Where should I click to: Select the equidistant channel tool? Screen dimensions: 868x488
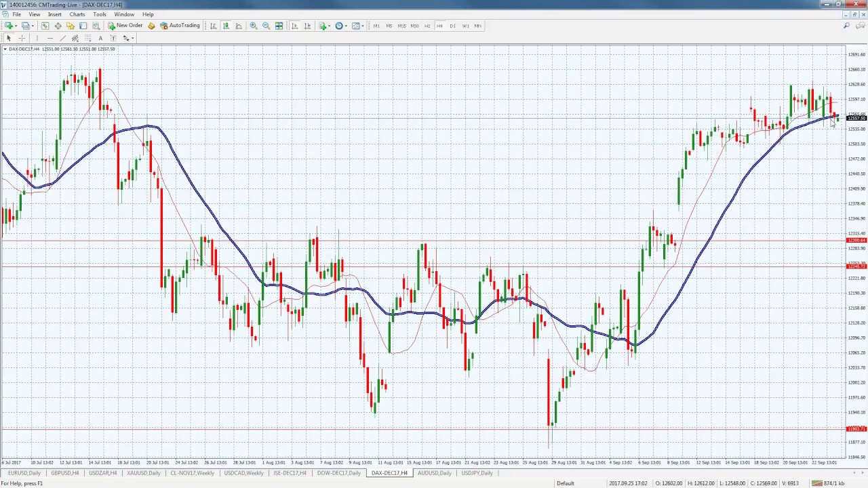[x=75, y=38]
